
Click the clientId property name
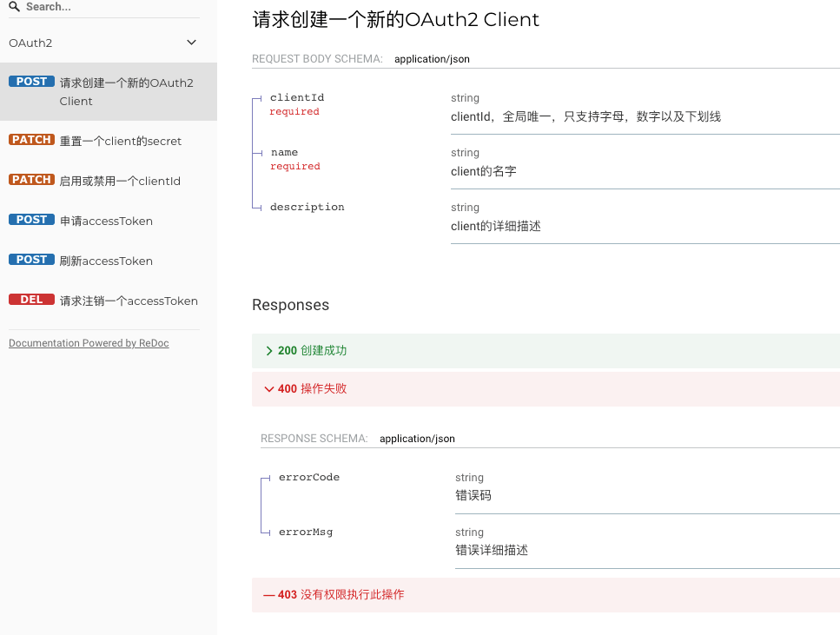(x=297, y=97)
